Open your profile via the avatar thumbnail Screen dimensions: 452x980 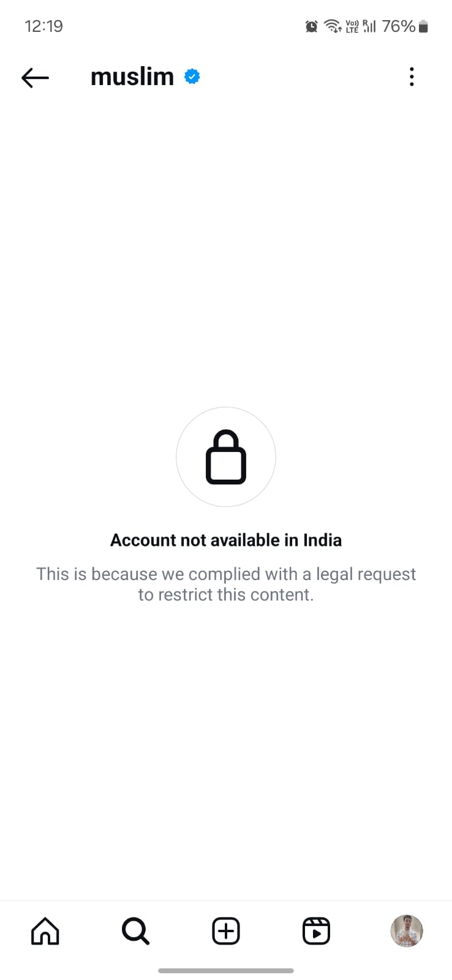coord(407,931)
